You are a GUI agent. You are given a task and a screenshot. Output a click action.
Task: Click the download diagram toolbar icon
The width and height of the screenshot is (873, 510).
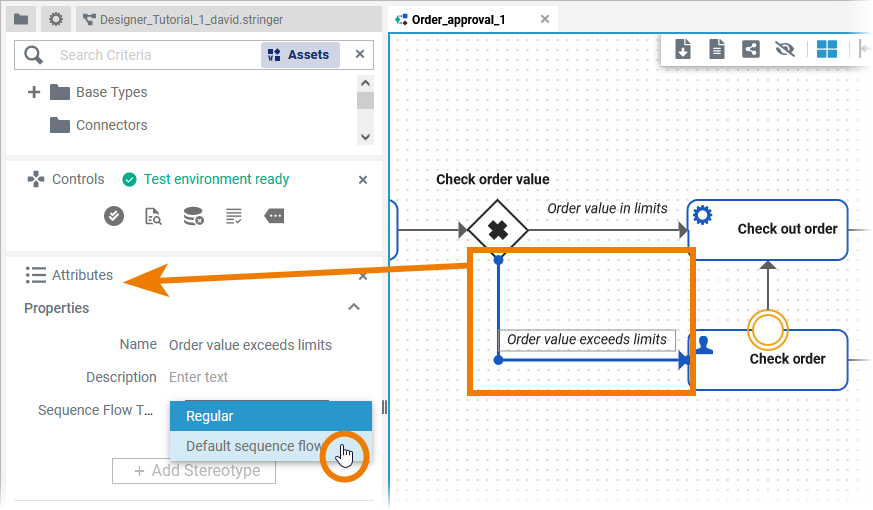coord(683,49)
